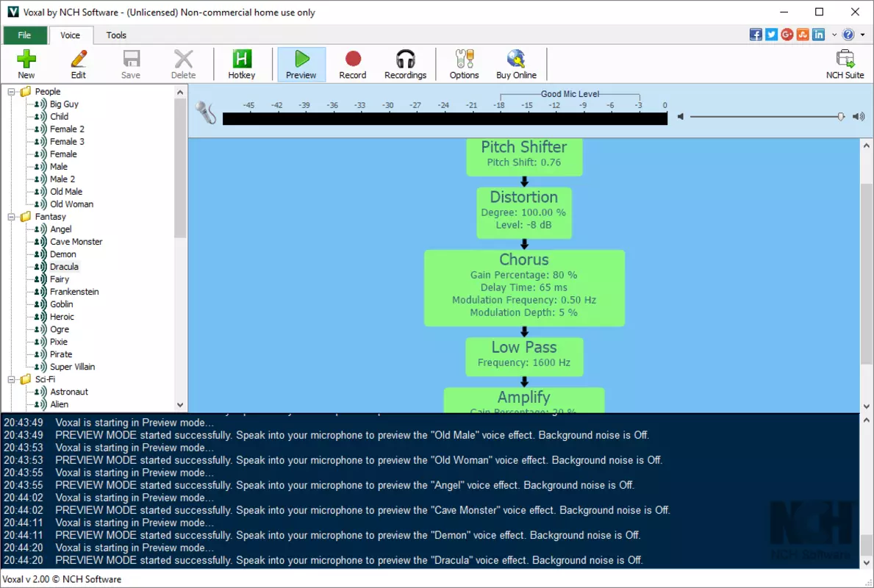Click the People folder icon
The width and height of the screenshot is (874, 588).
(x=25, y=91)
